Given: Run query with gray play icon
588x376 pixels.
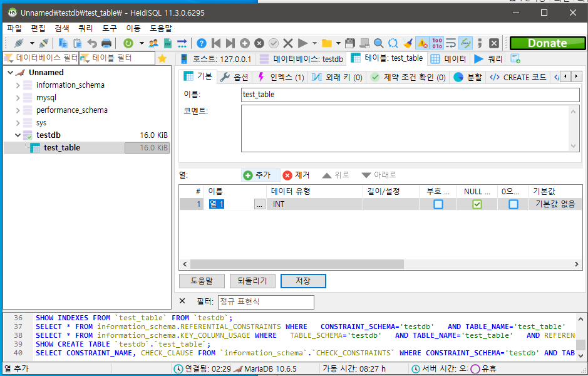Looking at the screenshot, I should pos(302,43).
